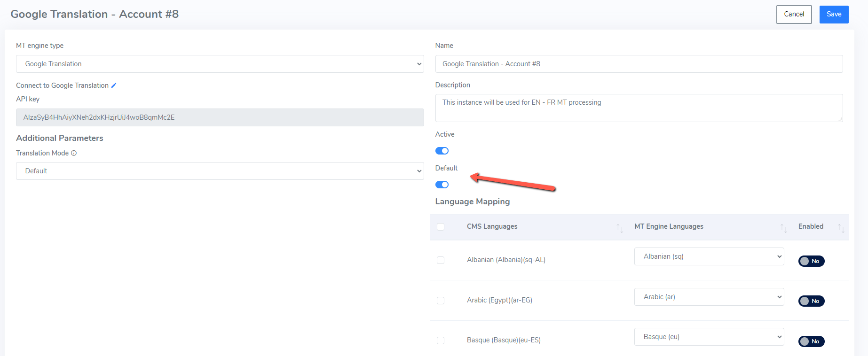Enable the Albanian language mapping toggle
The width and height of the screenshot is (868, 356).
[812, 261]
